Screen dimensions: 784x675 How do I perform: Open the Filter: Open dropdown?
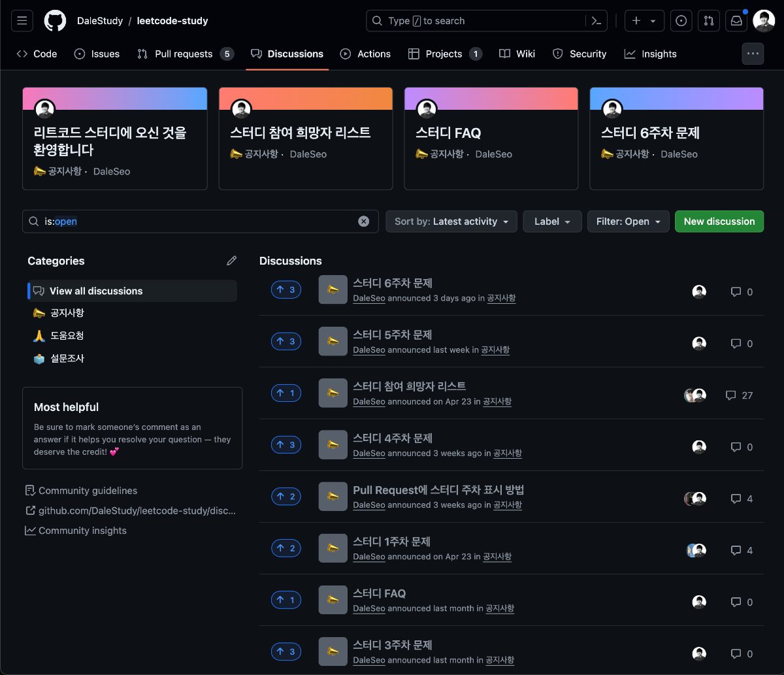[629, 222]
